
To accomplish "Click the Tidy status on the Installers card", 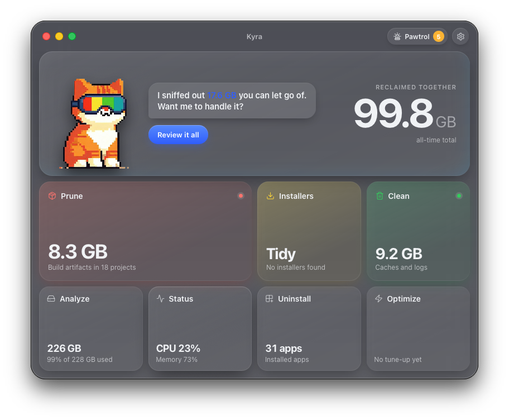I will tap(281, 254).
